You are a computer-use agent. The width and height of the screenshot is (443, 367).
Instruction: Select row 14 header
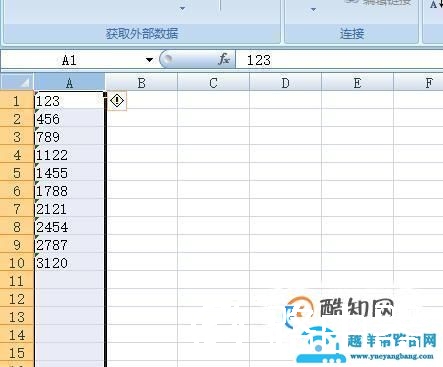17,334
